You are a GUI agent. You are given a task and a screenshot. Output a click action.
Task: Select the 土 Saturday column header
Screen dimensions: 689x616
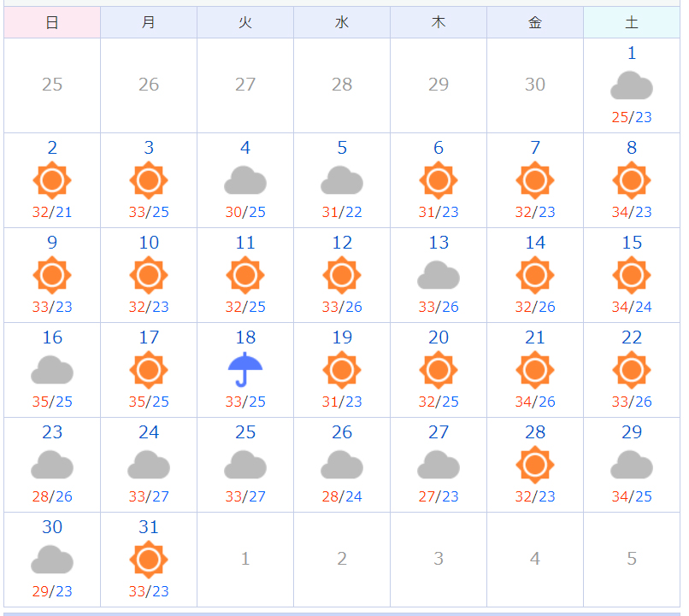632,22
